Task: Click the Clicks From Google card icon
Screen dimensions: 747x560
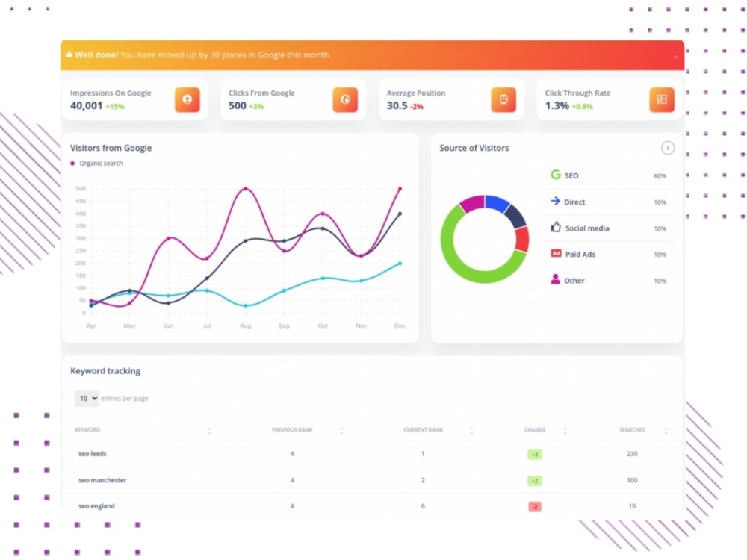Action: pos(345,99)
